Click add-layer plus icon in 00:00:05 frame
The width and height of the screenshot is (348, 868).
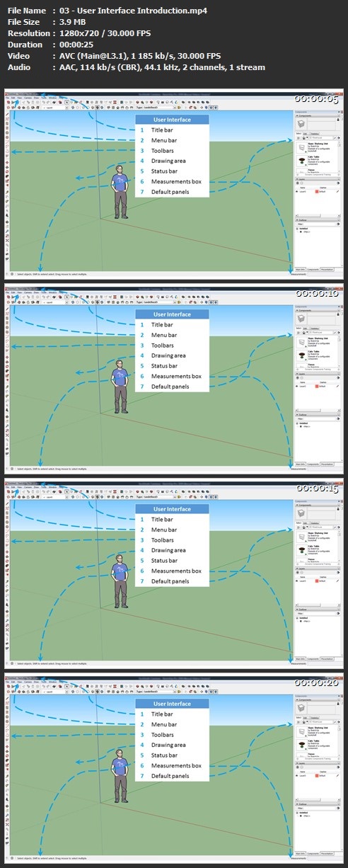(x=297, y=183)
